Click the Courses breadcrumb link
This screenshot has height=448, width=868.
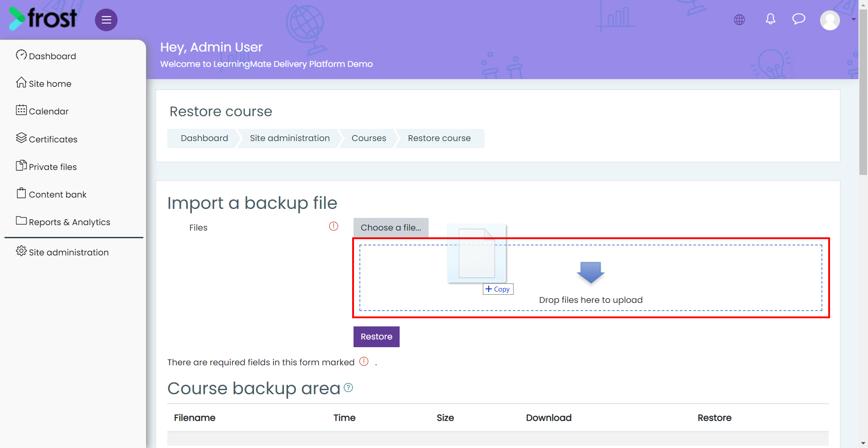point(369,138)
